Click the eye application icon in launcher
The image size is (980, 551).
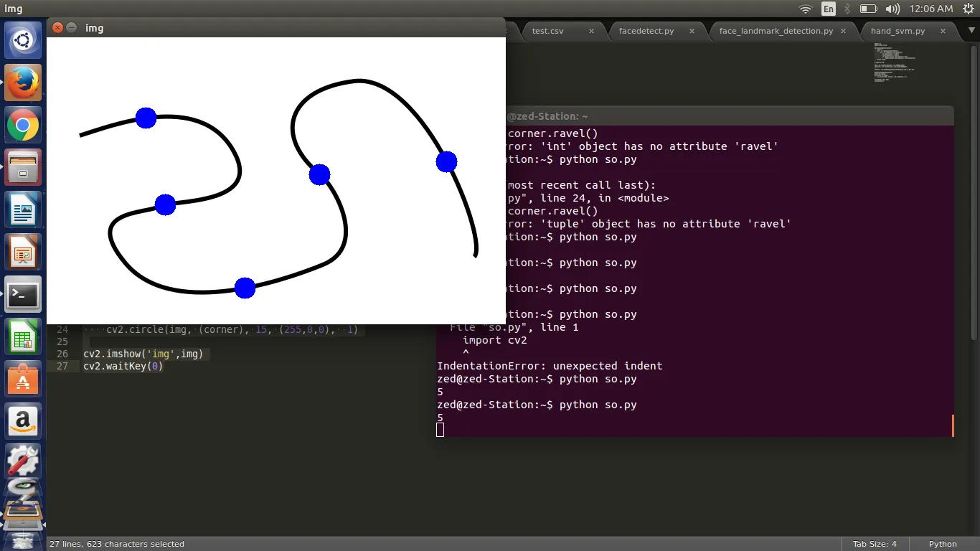coord(23,488)
